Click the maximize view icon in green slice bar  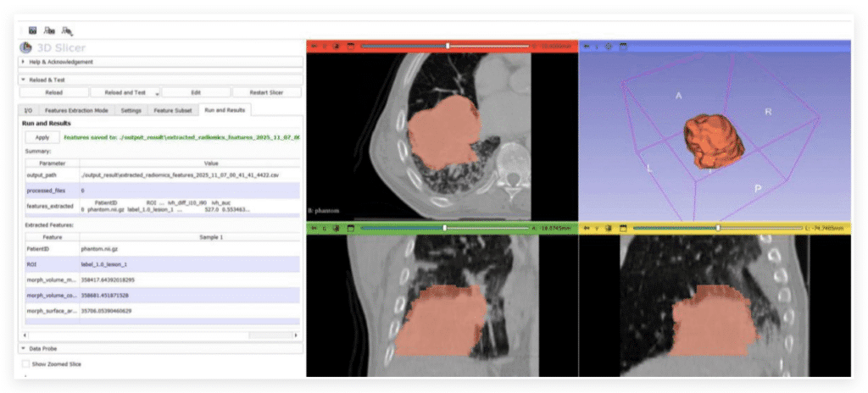coord(350,228)
